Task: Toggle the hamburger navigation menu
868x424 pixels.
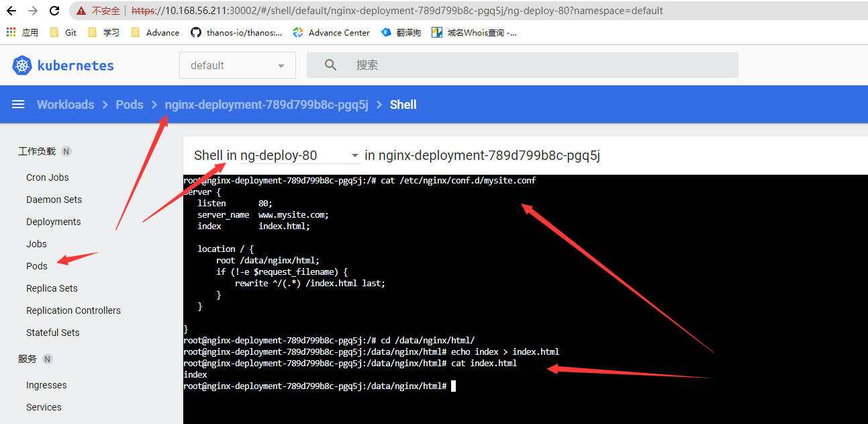Action: pyautogui.click(x=18, y=104)
